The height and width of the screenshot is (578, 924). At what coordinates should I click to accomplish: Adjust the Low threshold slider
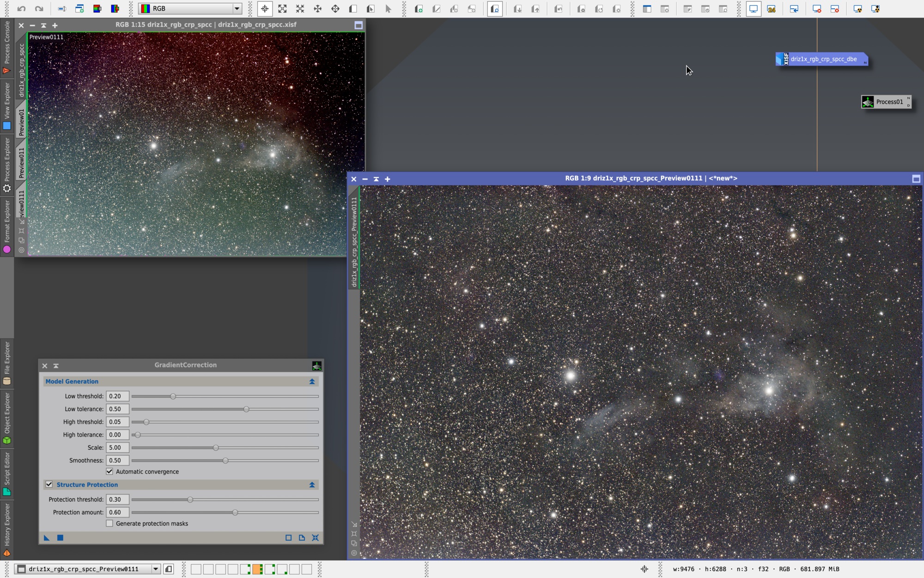(173, 396)
